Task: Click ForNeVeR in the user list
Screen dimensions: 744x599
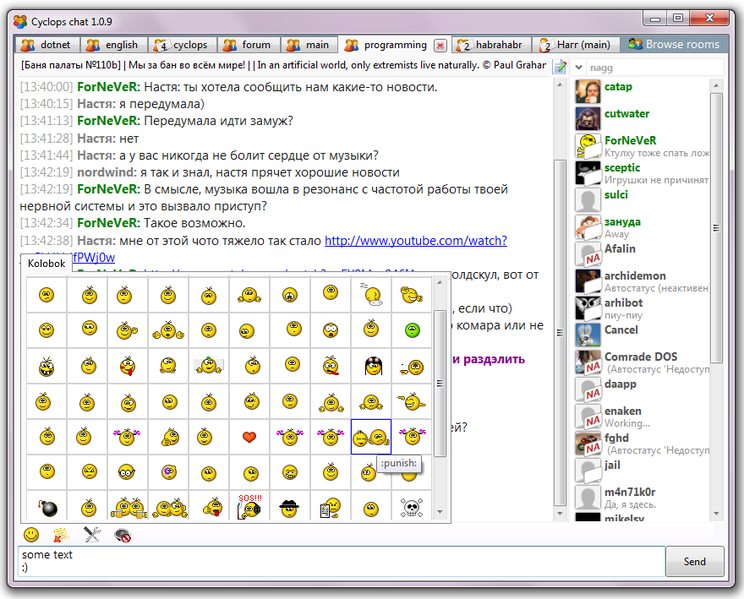Action: tap(630, 140)
